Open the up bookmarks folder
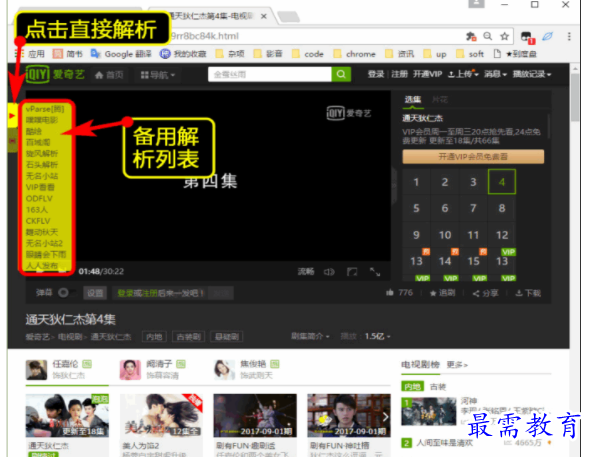The width and height of the screenshot is (589, 457). [x=435, y=54]
